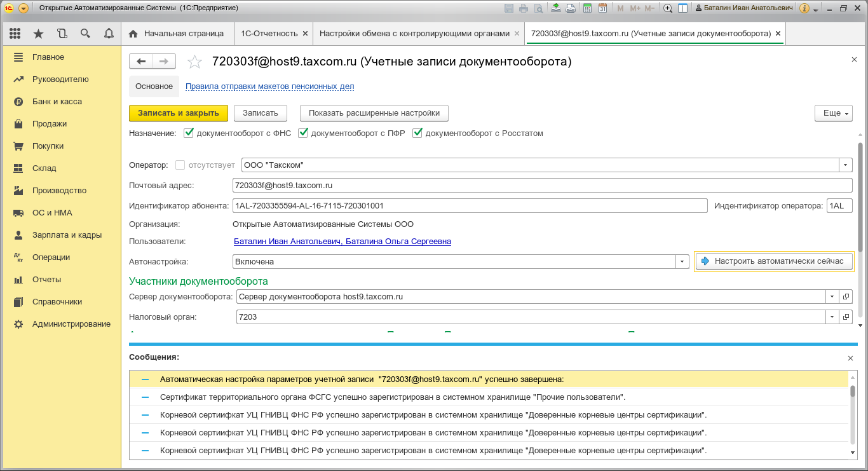Open the sections menu grid icon
Screen dimensions: 868x471
click(x=15, y=34)
